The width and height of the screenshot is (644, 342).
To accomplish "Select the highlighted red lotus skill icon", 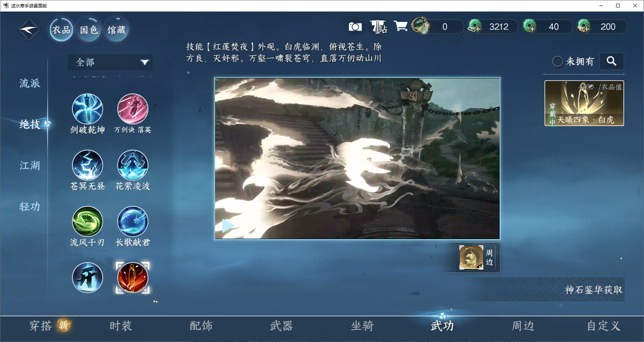I will 133,278.
